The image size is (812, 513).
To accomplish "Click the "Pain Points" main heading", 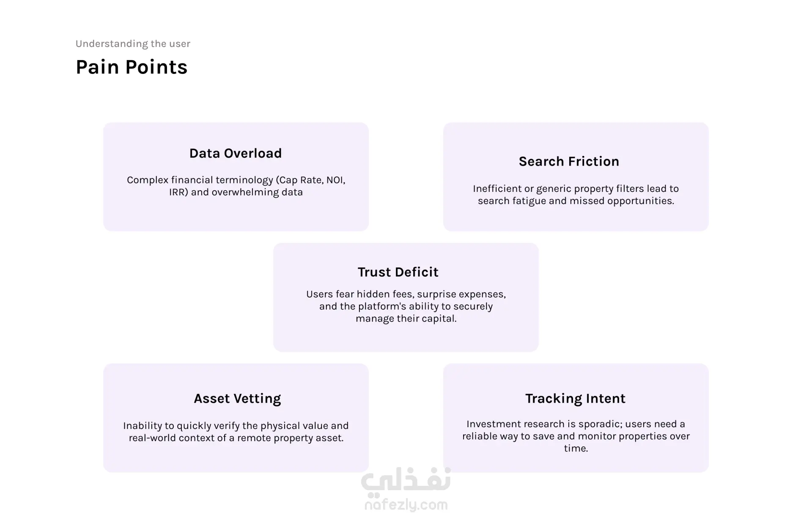I will pos(132,67).
